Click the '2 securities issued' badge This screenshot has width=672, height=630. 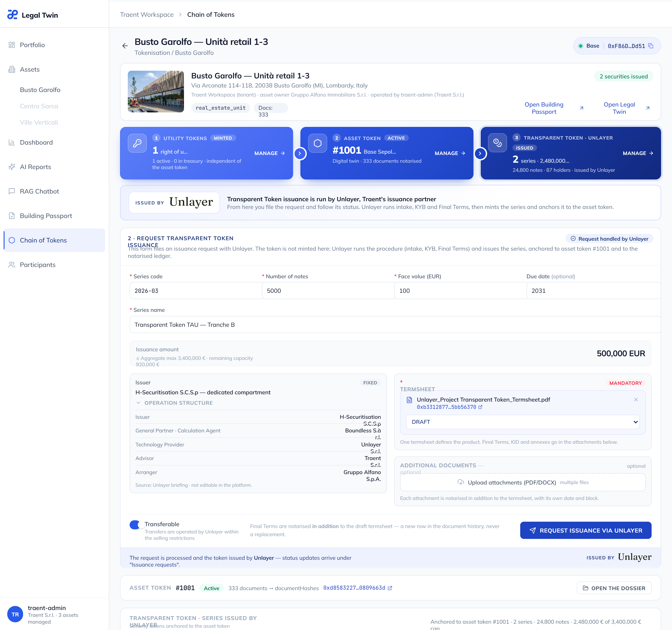tap(623, 76)
